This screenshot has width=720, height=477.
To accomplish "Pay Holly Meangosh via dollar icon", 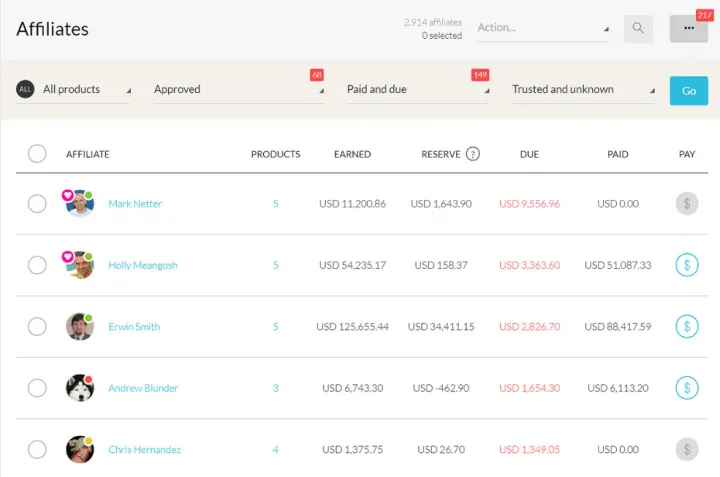I will [686, 265].
